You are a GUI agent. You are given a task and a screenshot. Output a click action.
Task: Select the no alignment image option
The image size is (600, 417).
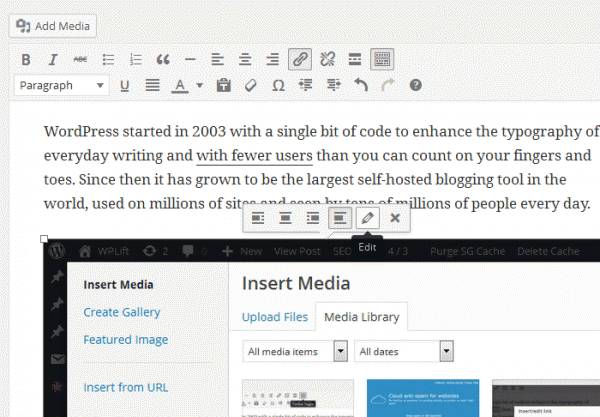coord(341,217)
